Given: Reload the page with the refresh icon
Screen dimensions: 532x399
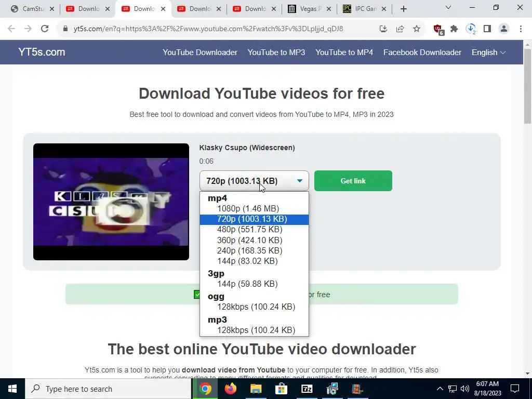Looking at the screenshot, I should click(45, 29).
